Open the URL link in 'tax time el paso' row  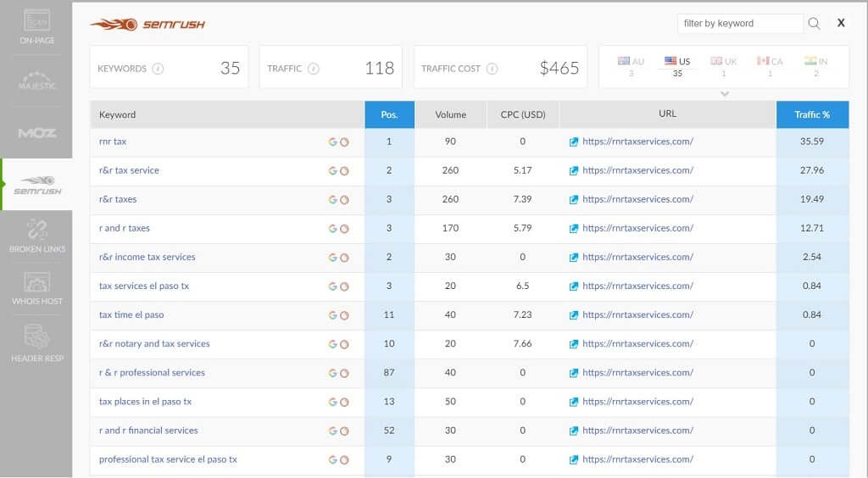[637, 314]
